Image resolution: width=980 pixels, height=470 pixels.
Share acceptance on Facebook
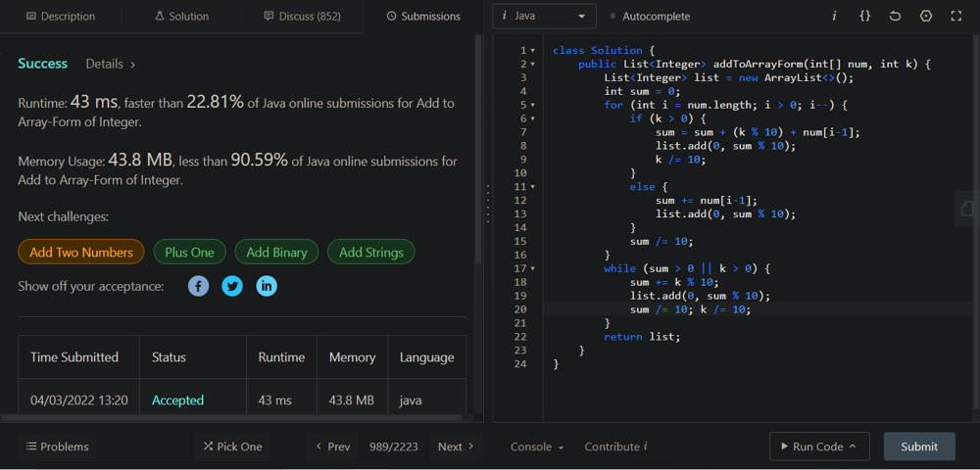pyautogui.click(x=199, y=287)
